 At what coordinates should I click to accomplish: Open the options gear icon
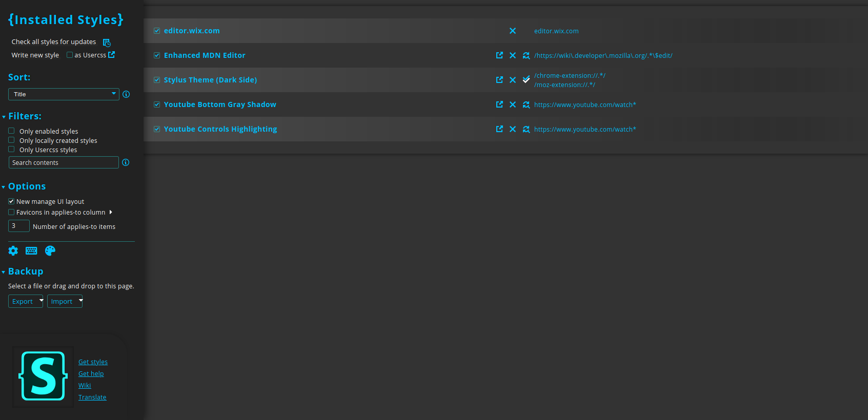coord(13,250)
